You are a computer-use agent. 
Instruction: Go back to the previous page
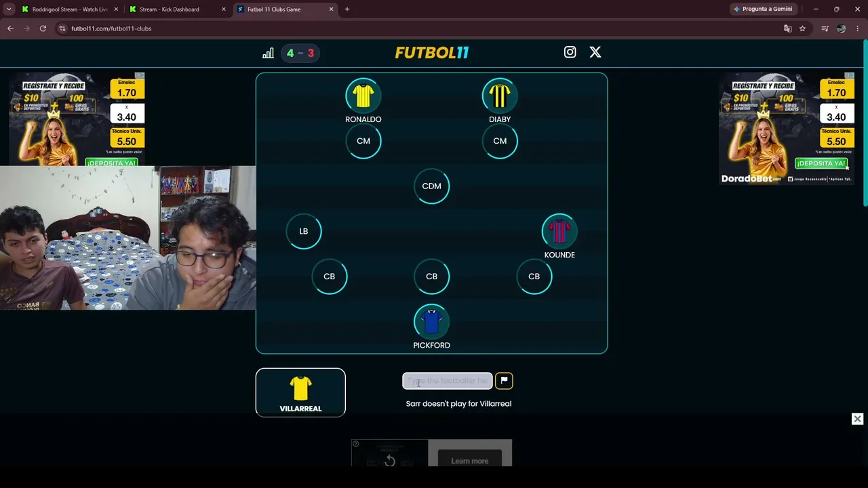pyautogui.click(x=10, y=28)
